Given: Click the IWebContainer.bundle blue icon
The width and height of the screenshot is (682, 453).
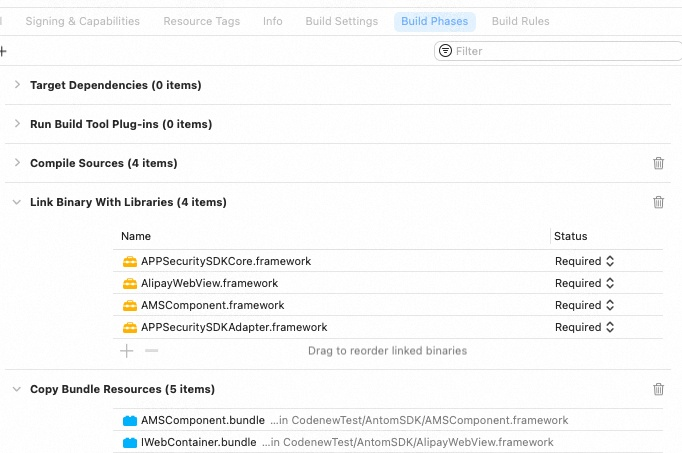Looking at the screenshot, I should coord(129,442).
